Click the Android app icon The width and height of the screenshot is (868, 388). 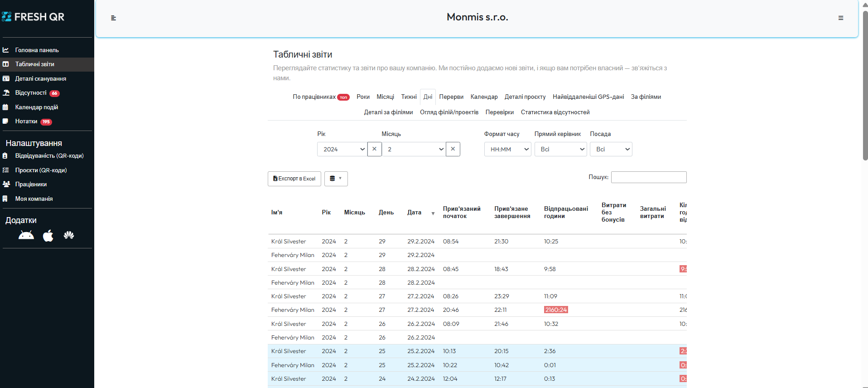[26, 235]
